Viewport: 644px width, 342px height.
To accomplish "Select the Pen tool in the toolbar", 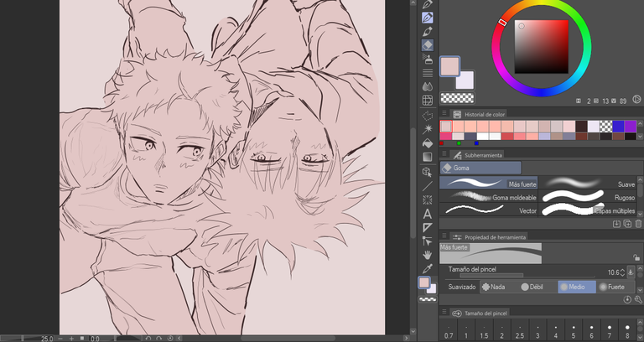I will (x=428, y=18).
